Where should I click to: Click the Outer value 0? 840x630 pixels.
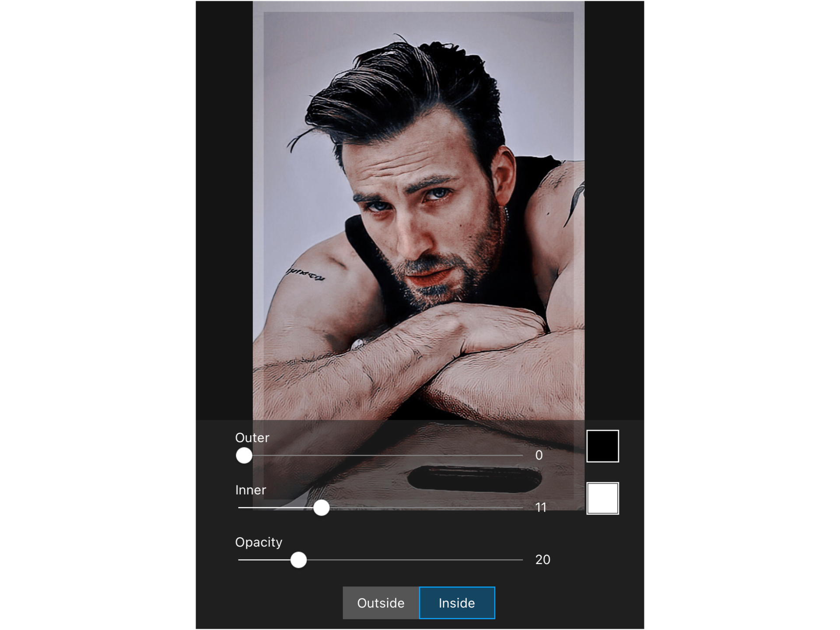tap(539, 456)
